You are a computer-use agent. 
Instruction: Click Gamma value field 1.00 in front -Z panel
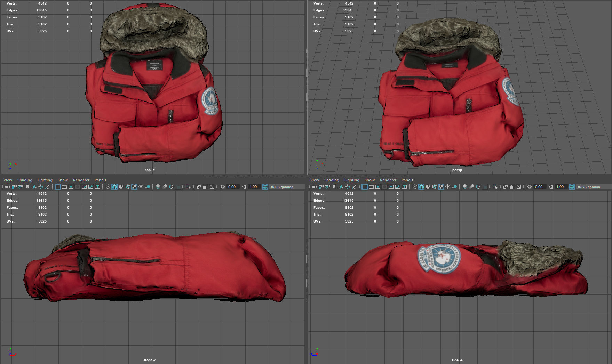pos(254,187)
